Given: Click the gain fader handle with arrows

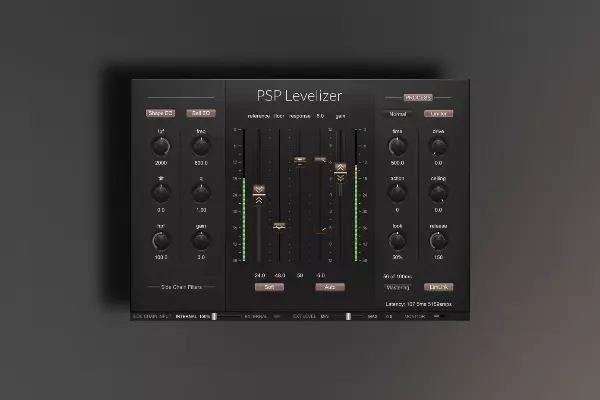Looking at the screenshot, I should pos(340,173).
